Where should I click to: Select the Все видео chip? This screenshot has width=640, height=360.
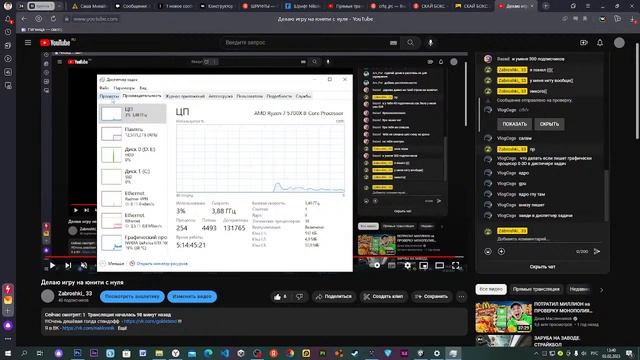pyautogui.click(x=491, y=289)
